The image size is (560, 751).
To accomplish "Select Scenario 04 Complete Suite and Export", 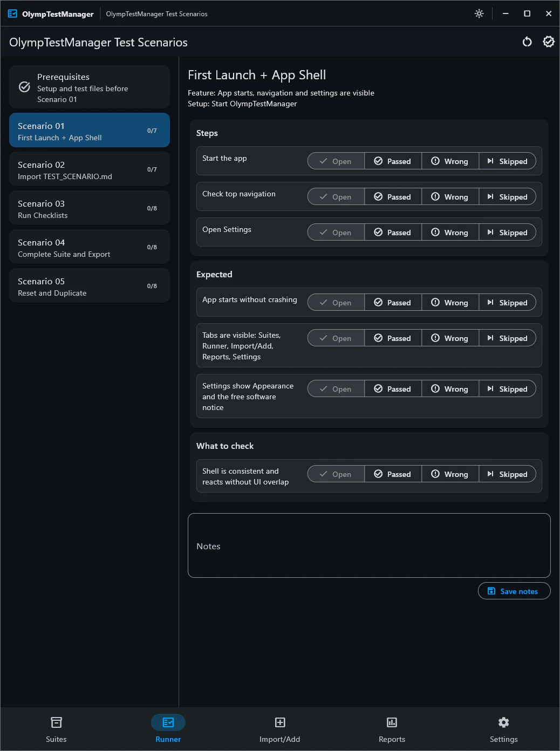I will click(90, 247).
